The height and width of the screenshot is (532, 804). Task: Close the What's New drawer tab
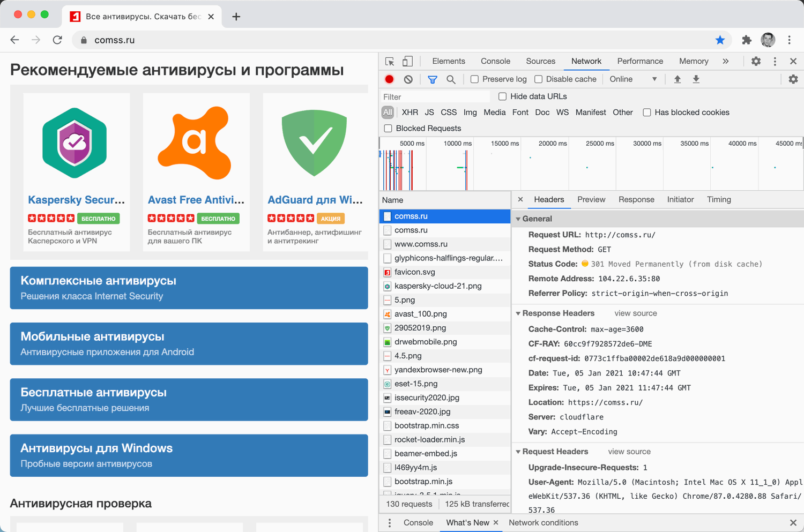click(x=496, y=522)
